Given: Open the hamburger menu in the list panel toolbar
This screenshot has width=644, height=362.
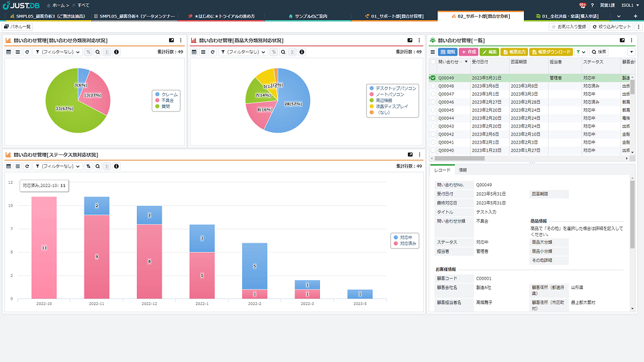Looking at the screenshot, I should [433, 52].
